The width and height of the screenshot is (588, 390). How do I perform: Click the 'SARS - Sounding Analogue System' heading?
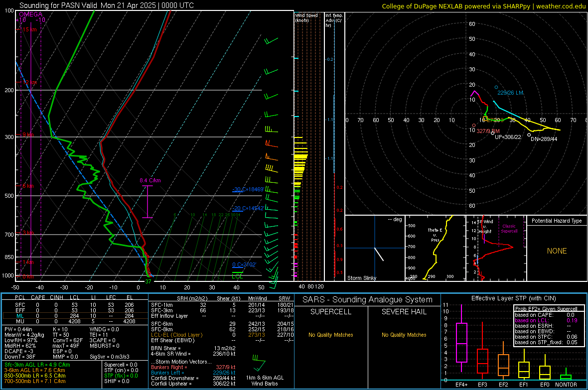point(368,300)
